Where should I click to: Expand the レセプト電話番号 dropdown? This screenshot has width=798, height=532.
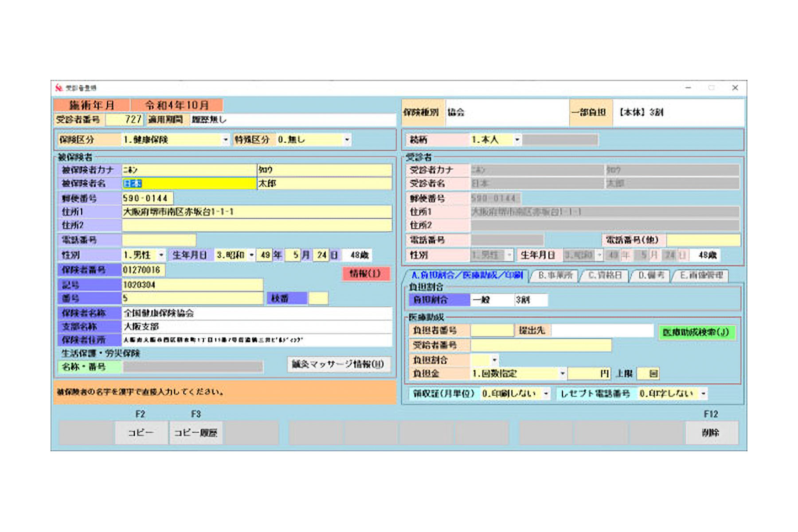click(703, 393)
